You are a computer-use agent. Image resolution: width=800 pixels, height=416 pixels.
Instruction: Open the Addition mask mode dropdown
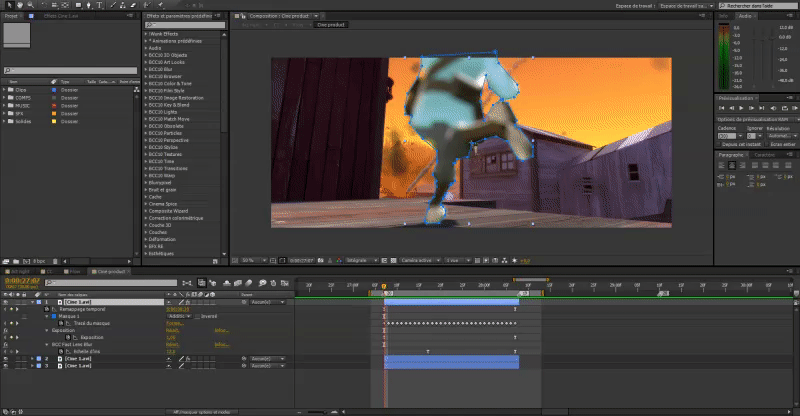pos(178,316)
